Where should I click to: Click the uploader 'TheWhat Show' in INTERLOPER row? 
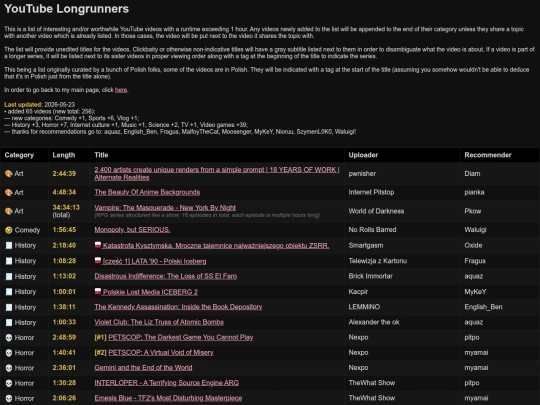pos(372,383)
